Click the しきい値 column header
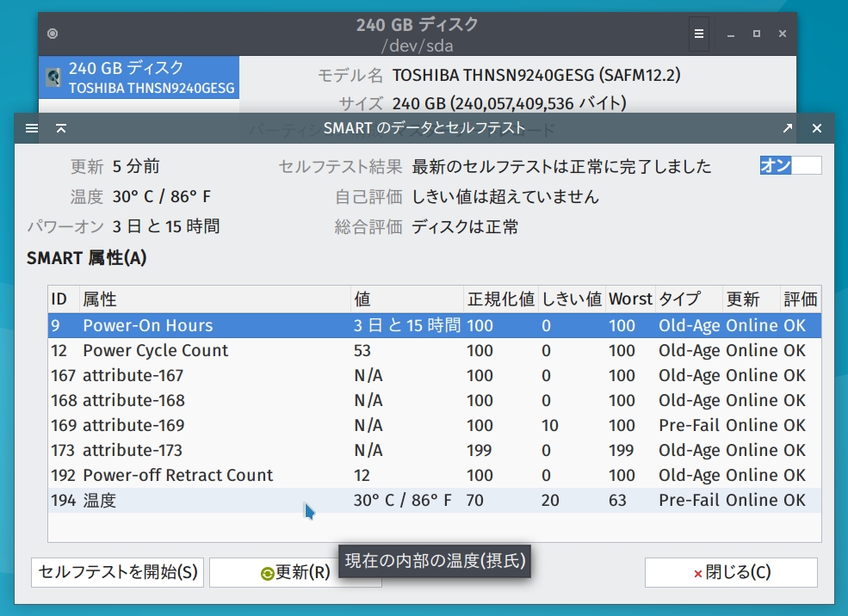848x616 pixels. pos(572,299)
